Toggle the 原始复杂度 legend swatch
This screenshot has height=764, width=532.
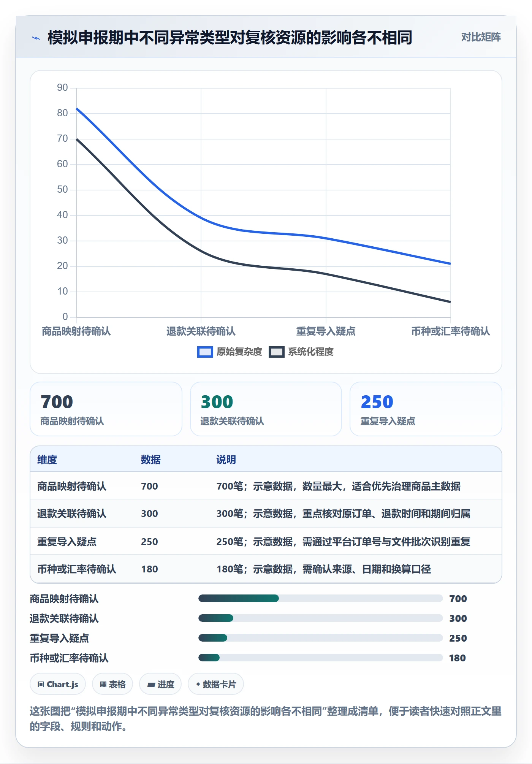click(x=205, y=352)
